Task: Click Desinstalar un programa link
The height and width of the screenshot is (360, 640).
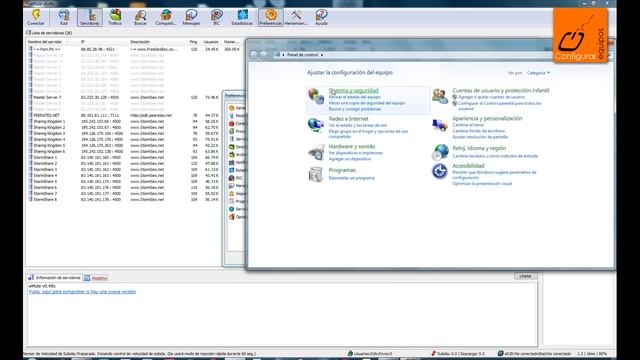Action: pos(351,178)
